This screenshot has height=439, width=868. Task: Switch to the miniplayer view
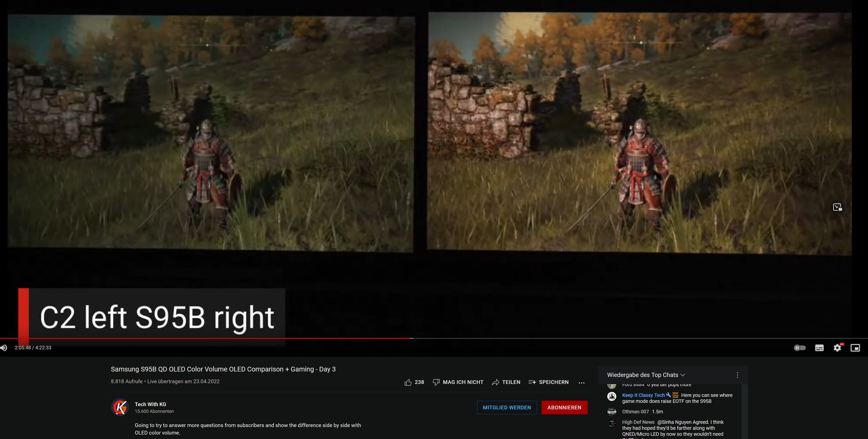point(855,348)
